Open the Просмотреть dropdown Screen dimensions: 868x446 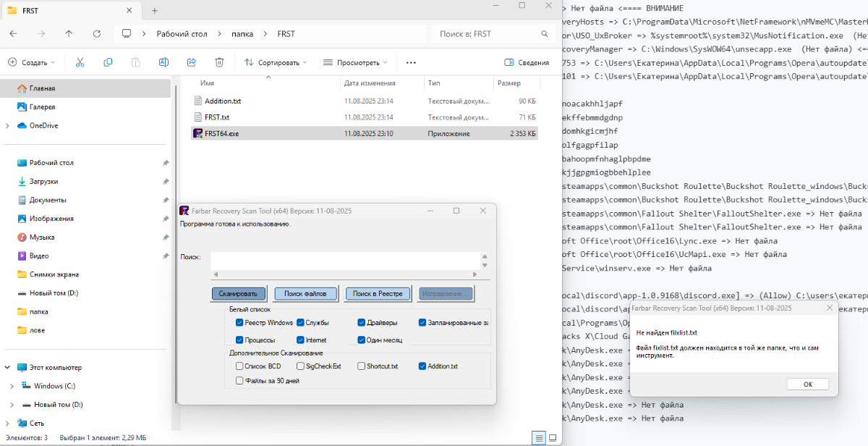click(354, 62)
